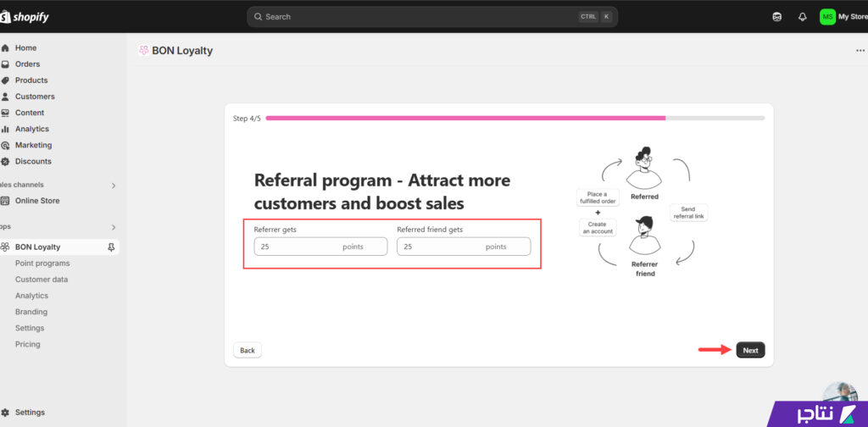Open Point programs submenu item
Viewport: 868px width, 427px height.
coord(42,263)
